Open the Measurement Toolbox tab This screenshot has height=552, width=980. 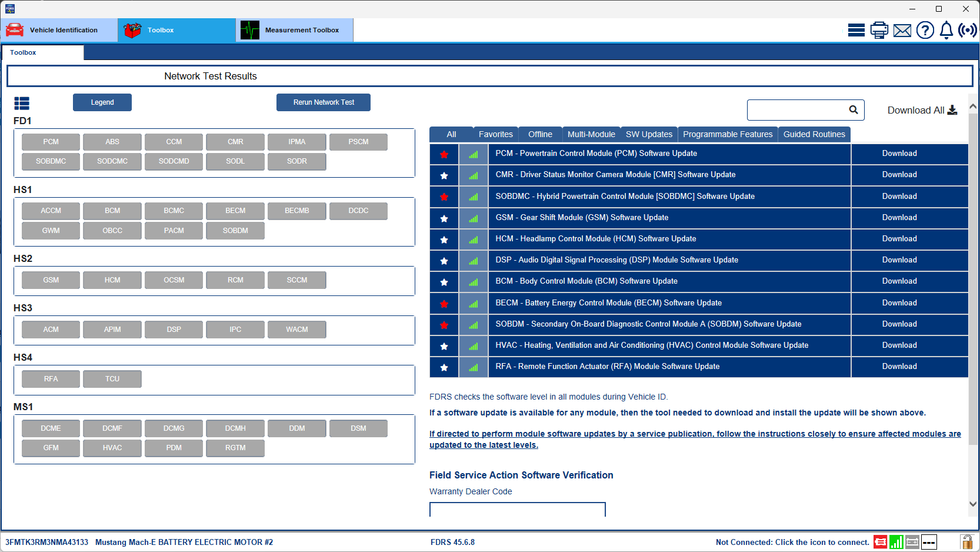(294, 30)
